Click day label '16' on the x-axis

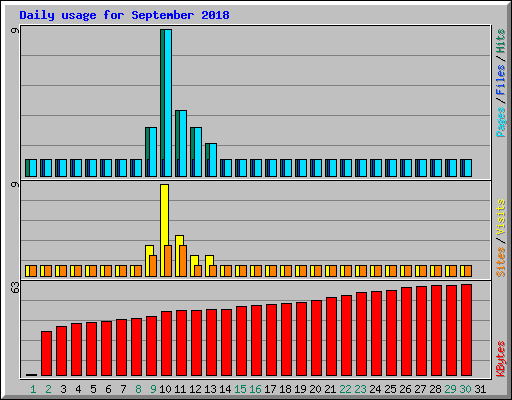coord(255,389)
